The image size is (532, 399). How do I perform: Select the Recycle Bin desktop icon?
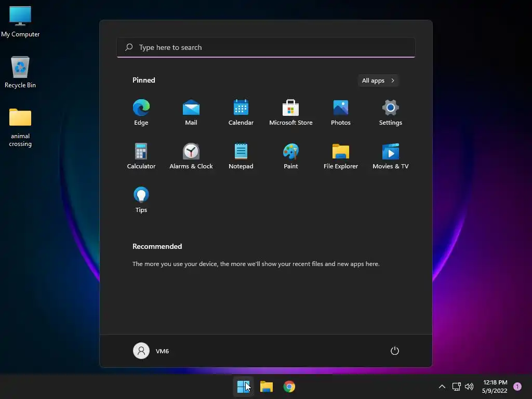pos(20,72)
